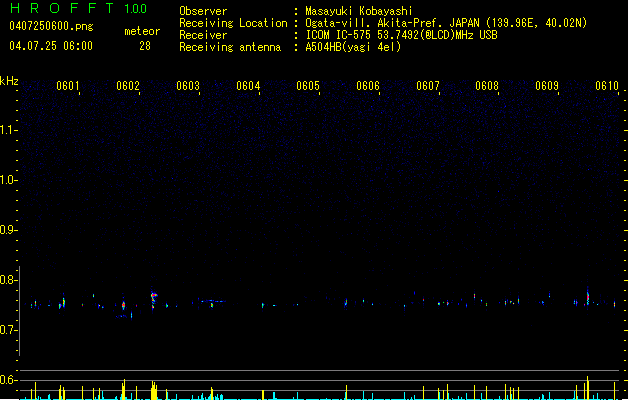Click the meteor count value 28
This screenshot has height=400, width=629.
tap(145, 46)
